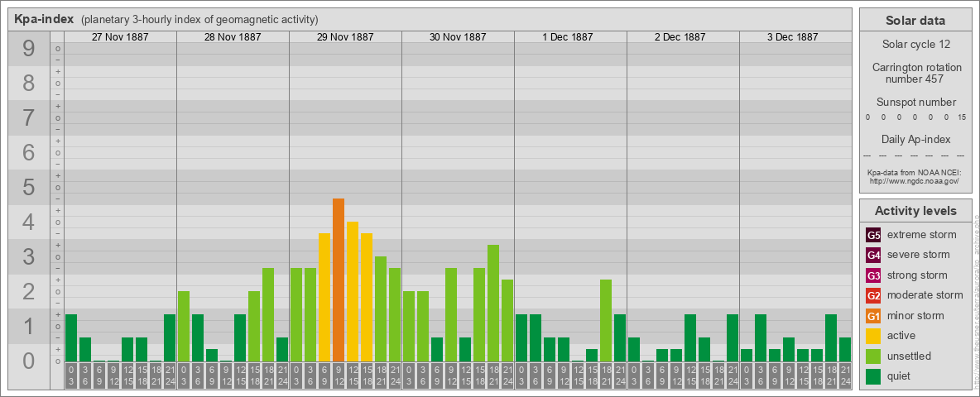Click the yellow 6-9 bar on 29 Nov
Image resolution: width=980 pixels, height=397 pixels.
324,297
